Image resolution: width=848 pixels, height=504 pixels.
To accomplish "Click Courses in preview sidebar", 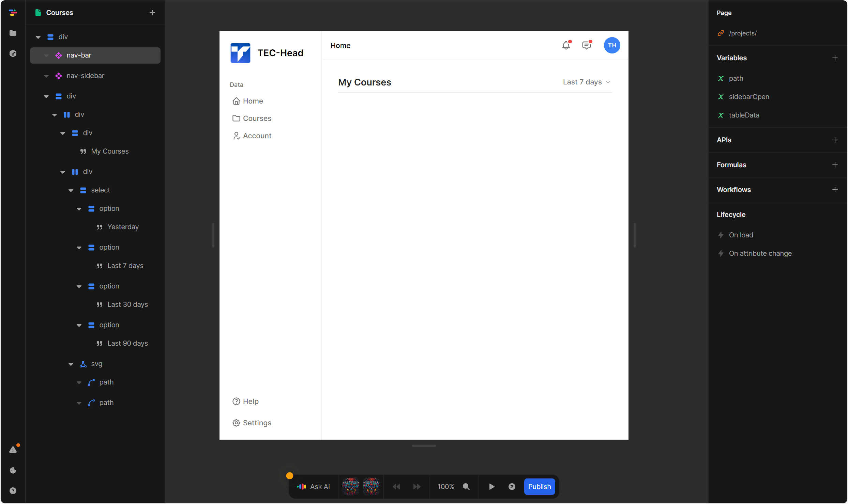I will [252, 119].
